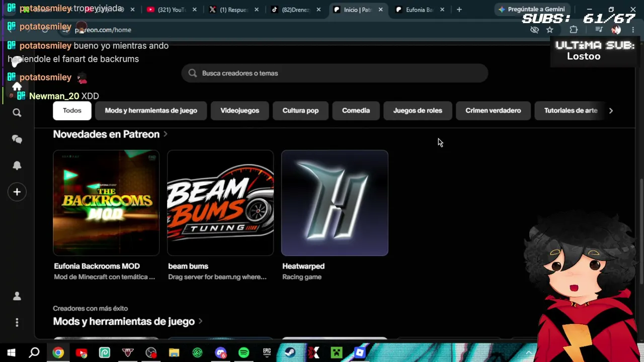
Task: Open Roblox from the taskbar
Action: tap(359, 353)
